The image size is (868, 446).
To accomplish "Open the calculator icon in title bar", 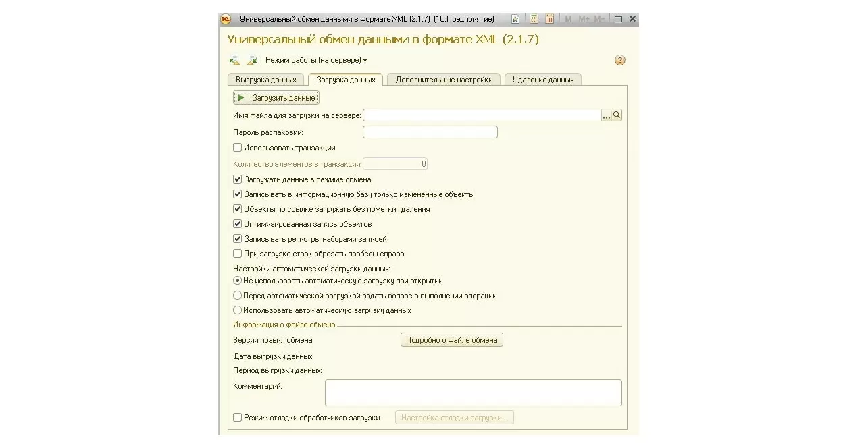I will coord(534,19).
